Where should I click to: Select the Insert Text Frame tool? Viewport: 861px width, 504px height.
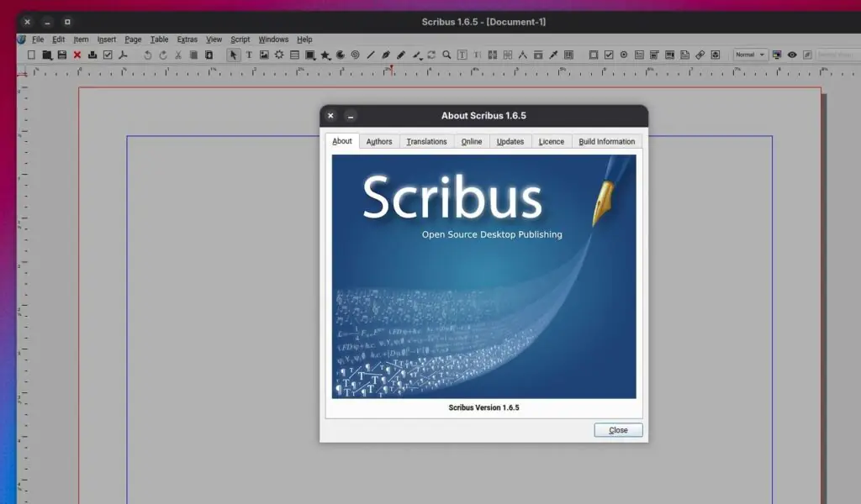point(250,54)
